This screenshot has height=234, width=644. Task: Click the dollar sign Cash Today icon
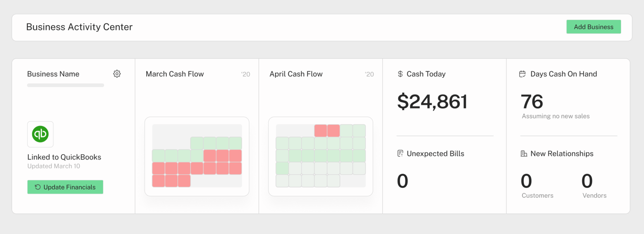(x=400, y=74)
